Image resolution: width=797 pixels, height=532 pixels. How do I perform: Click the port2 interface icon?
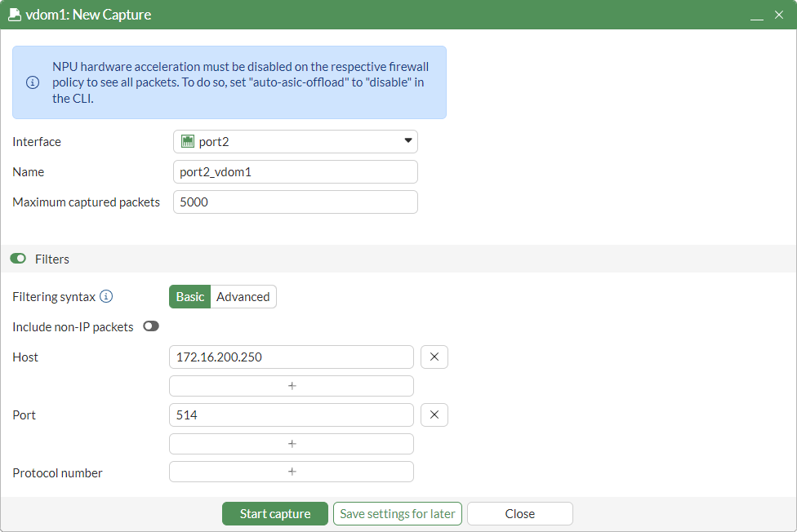[185, 141]
